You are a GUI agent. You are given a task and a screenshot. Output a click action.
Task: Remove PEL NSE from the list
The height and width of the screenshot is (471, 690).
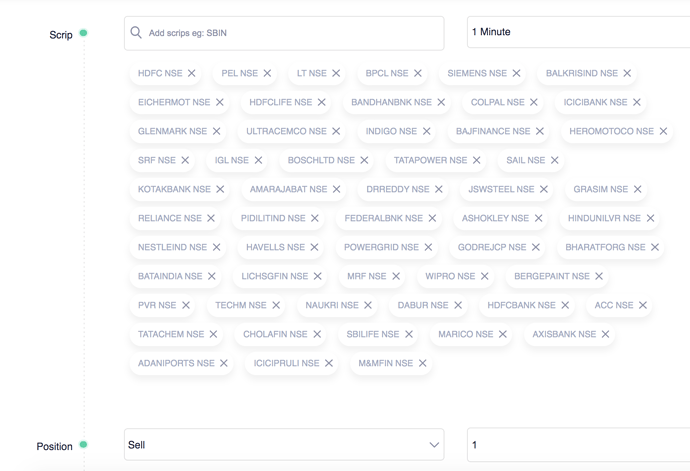[267, 73]
